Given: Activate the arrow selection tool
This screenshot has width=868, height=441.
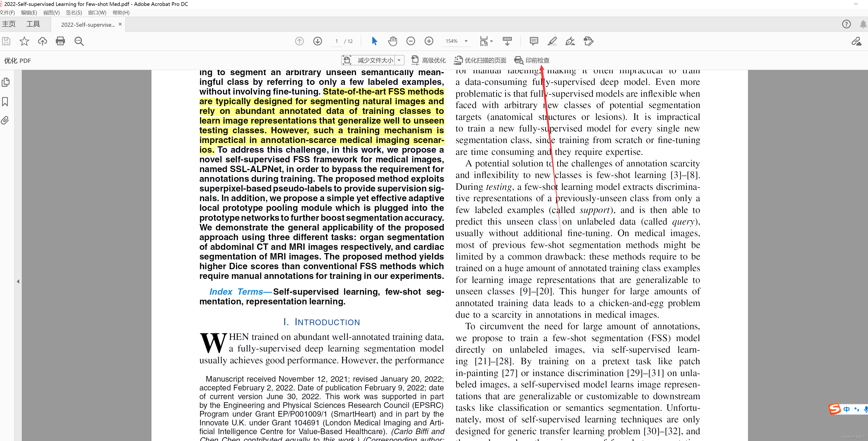Looking at the screenshot, I should pyautogui.click(x=374, y=41).
